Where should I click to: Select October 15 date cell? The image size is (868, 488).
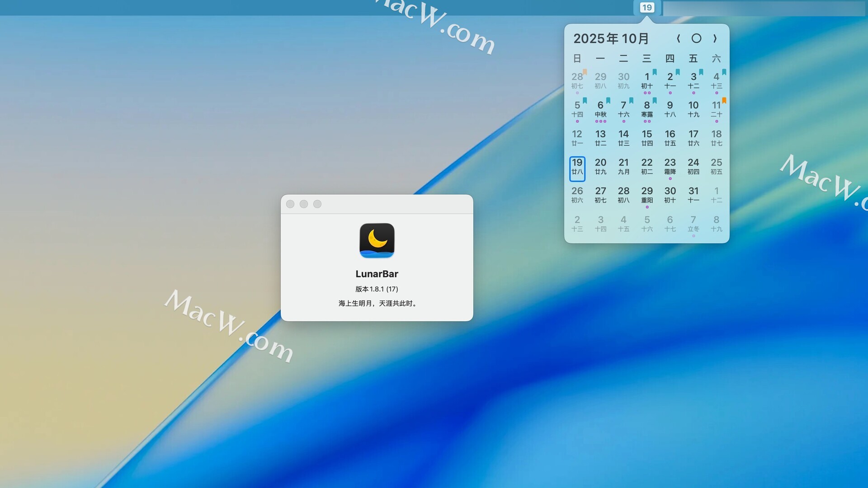click(x=647, y=138)
